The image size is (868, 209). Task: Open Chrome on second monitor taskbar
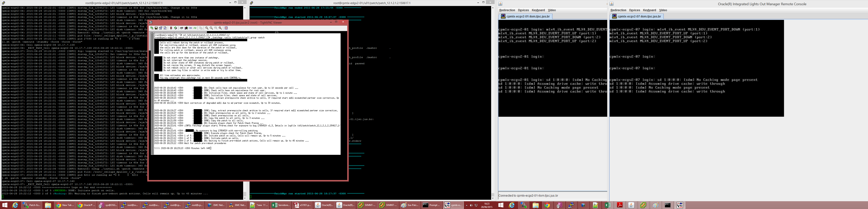pos(547,205)
